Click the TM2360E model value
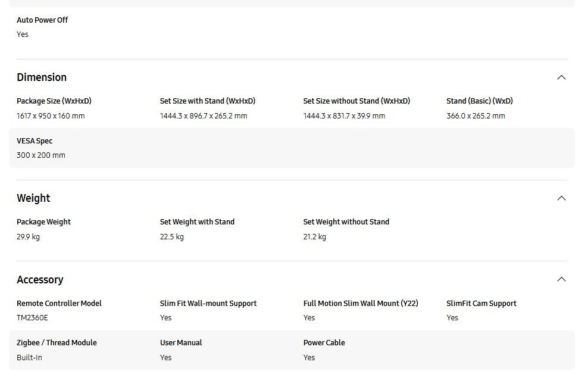588x381 pixels. (32, 318)
